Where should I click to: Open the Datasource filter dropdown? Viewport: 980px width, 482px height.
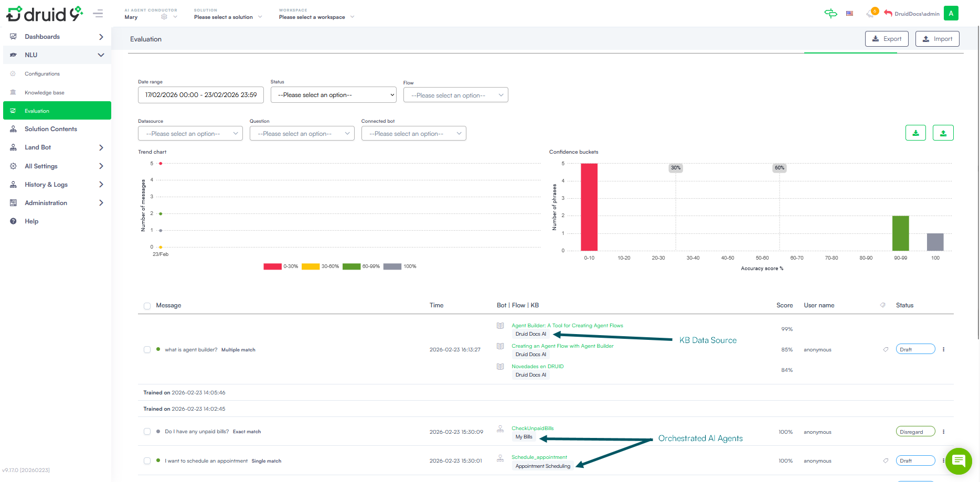pyautogui.click(x=190, y=134)
